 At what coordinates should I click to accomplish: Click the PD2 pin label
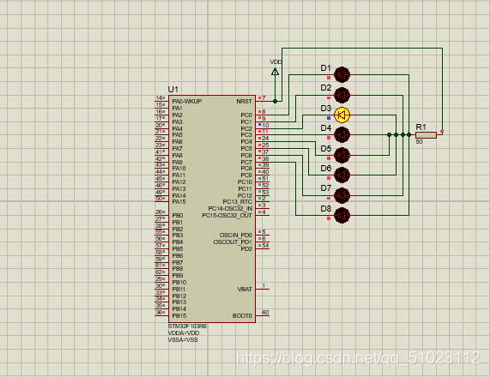[x=246, y=249]
